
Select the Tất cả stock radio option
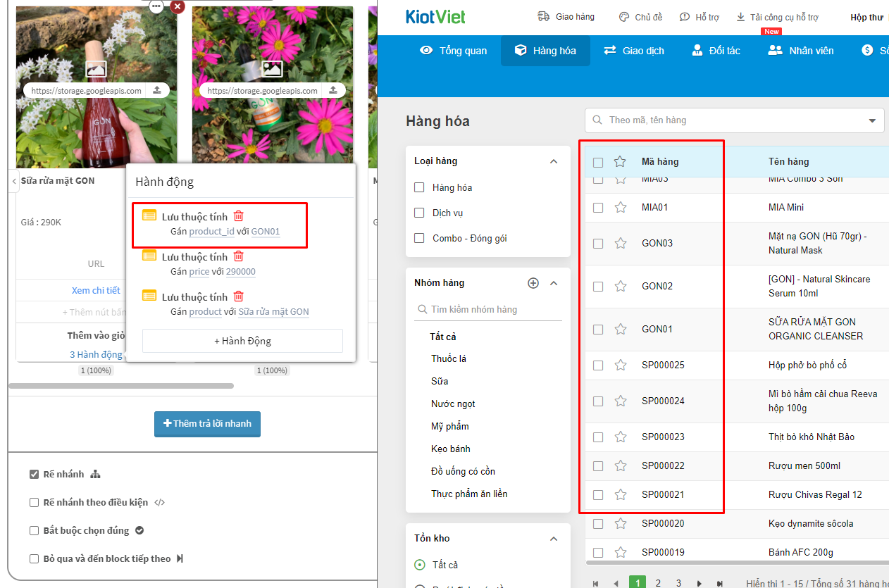coord(420,565)
